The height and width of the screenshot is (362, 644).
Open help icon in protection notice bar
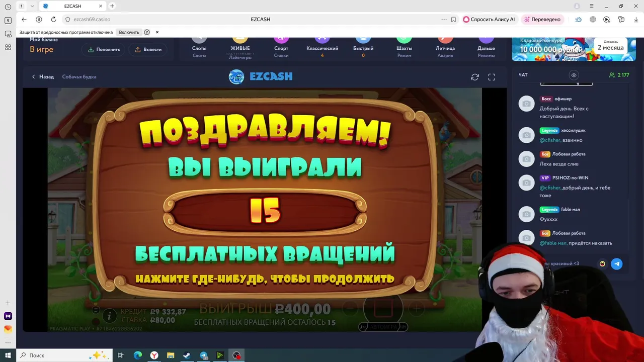click(147, 32)
